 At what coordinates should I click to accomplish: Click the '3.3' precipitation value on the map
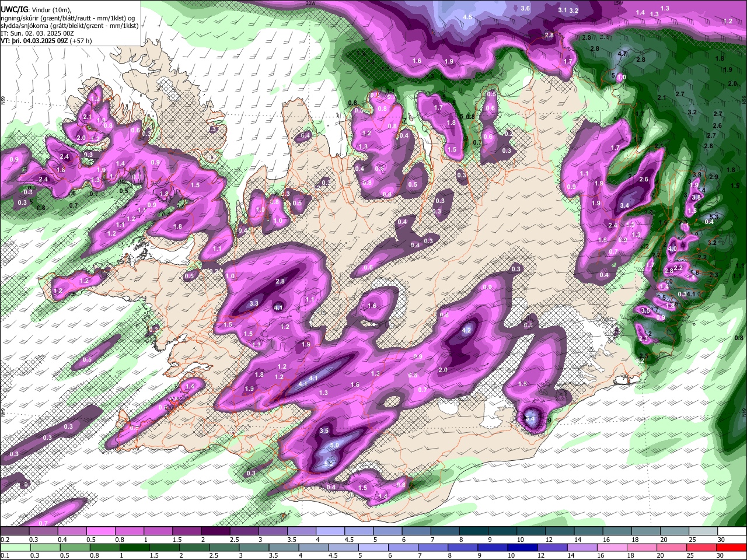click(254, 303)
